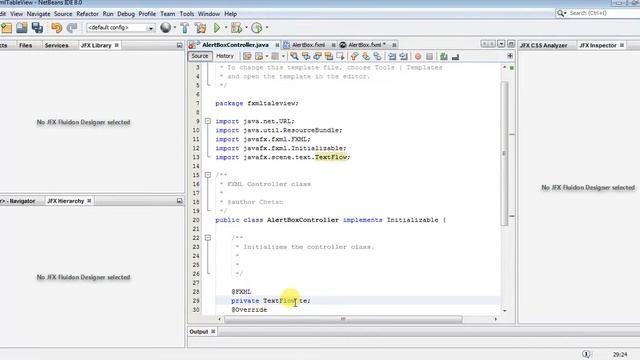This screenshot has height=360, width=640.
Task: Collapse the import block fold at line 9
Action: click(x=208, y=121)
